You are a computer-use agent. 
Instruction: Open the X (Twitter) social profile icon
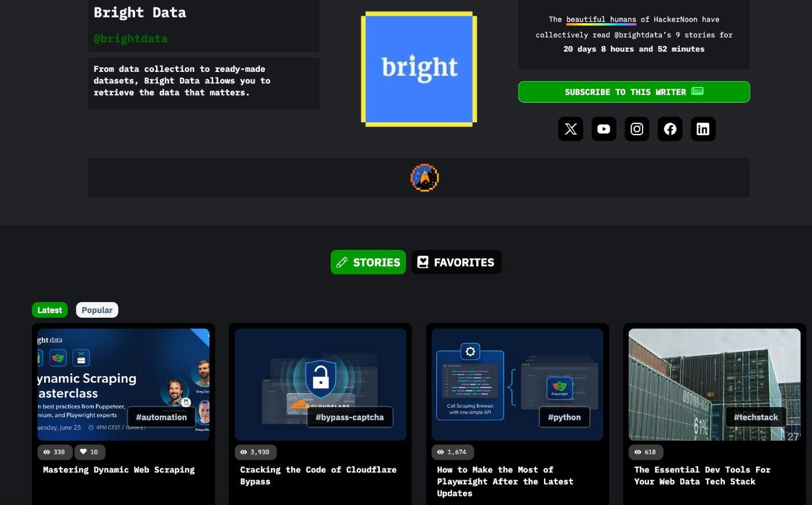point(570,129)
